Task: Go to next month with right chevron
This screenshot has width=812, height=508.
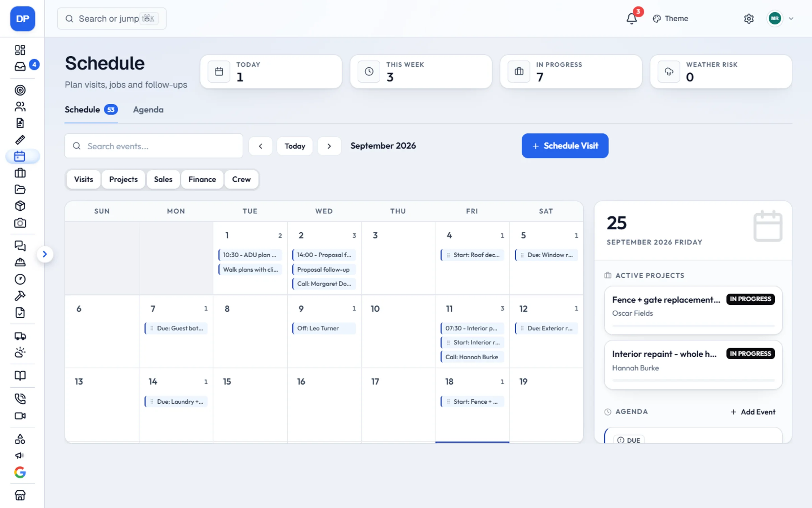Action: point(329,146)
